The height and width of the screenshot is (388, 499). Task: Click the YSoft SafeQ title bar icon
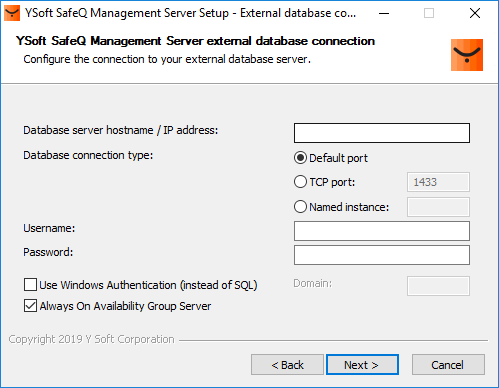12,13
